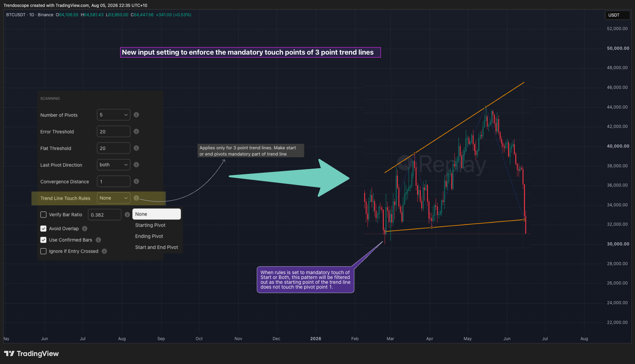
Task: Click the Convergence Distance input field
Action: [x=114, y=181]
